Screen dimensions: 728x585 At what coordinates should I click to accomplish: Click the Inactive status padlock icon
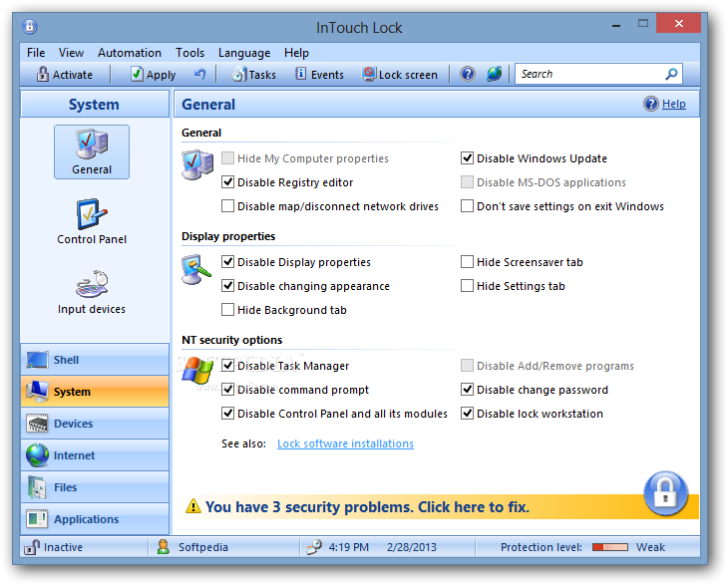(32, 547)
